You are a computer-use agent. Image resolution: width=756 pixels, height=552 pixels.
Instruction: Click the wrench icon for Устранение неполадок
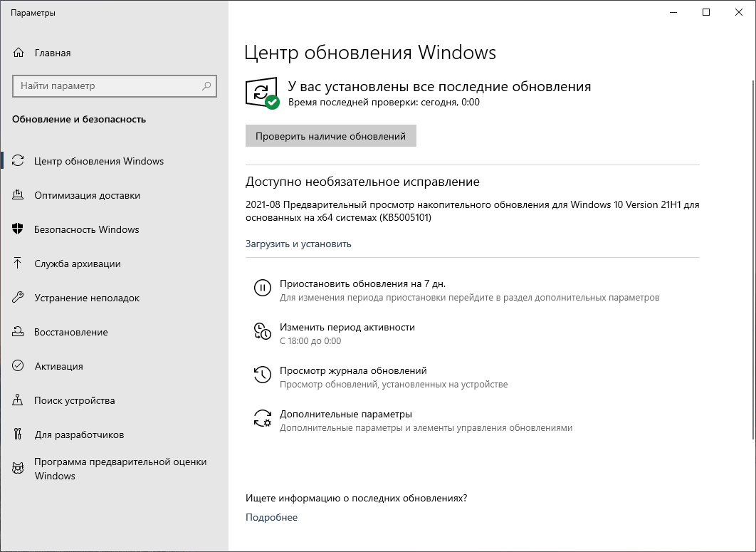tap(19, 298)
